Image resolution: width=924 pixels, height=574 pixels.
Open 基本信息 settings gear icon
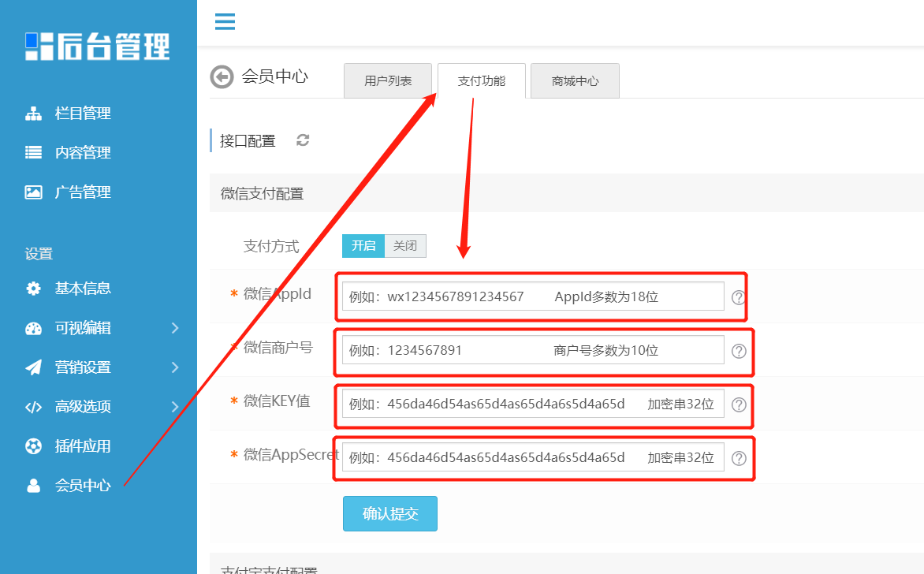pos(33,288)
